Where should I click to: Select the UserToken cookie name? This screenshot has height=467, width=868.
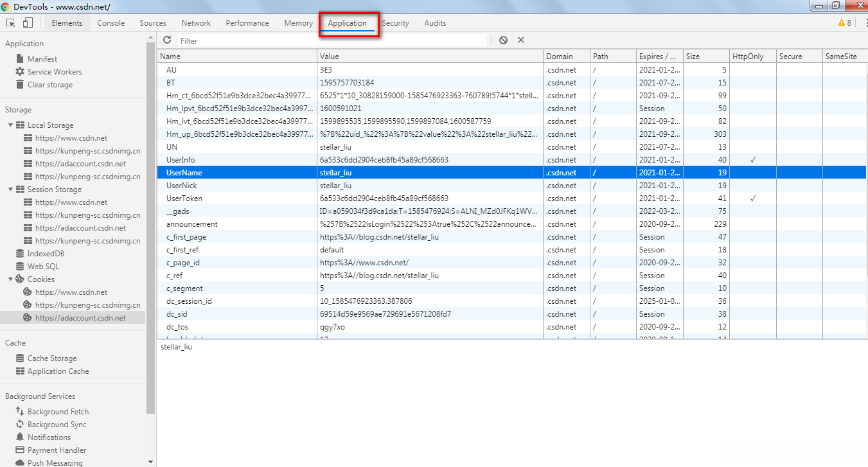click(x=184, y=198)
